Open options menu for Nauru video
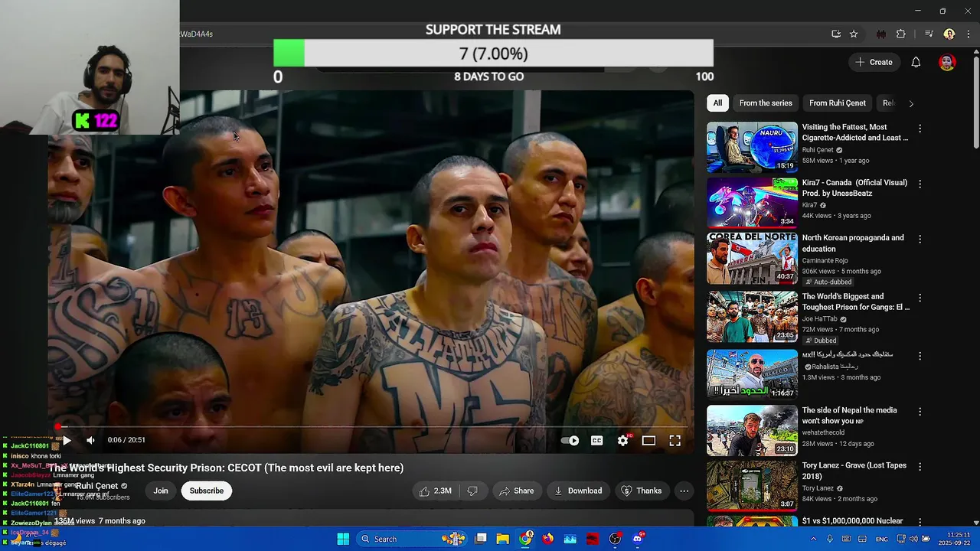 [920, 129]
